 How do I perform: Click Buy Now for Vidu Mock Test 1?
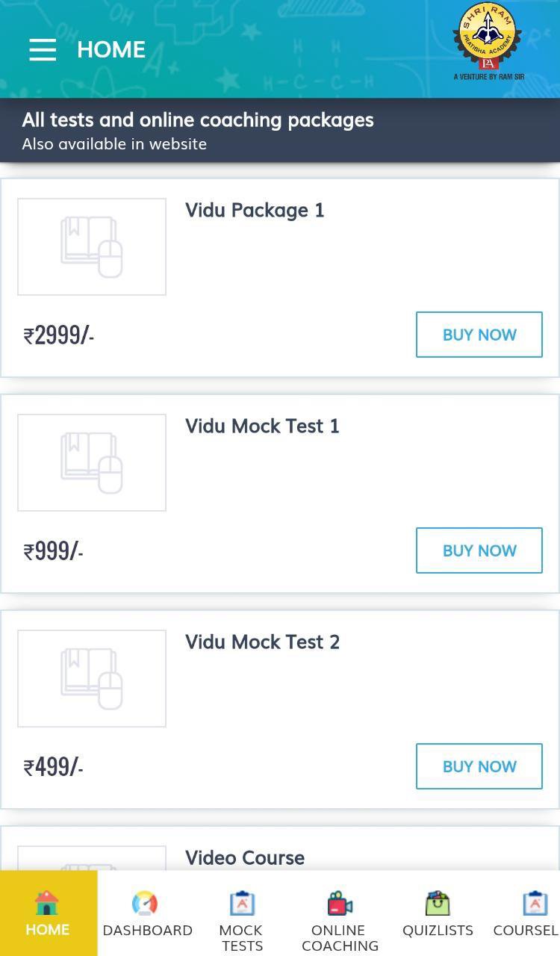coord(479,550)
